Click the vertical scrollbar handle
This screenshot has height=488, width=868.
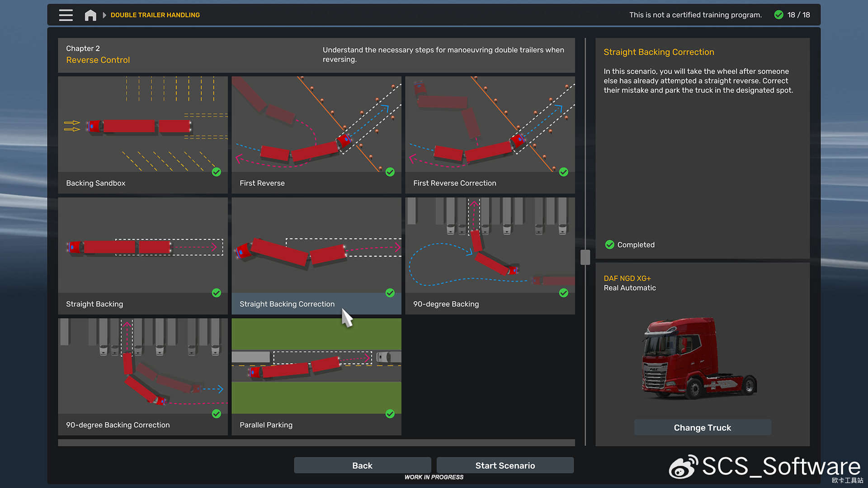pyautogui.click(x=585, y=257)
